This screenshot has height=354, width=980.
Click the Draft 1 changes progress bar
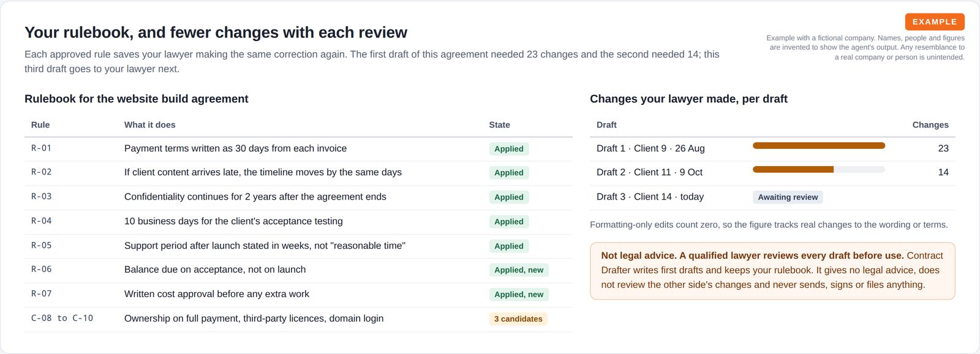[819, 146]
